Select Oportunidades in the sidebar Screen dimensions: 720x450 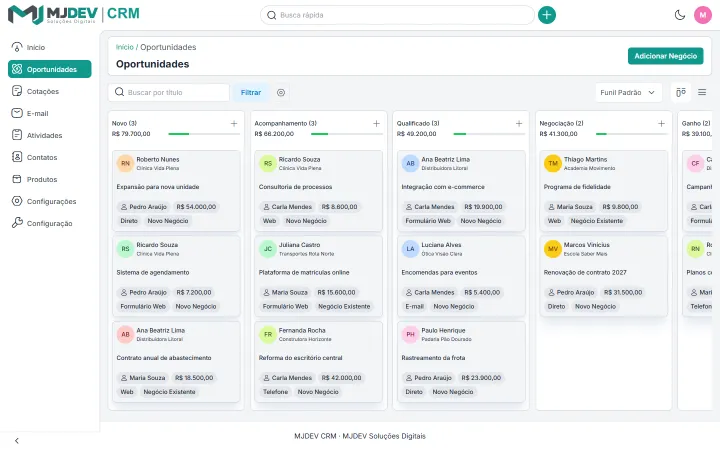(x=50, y=69)
